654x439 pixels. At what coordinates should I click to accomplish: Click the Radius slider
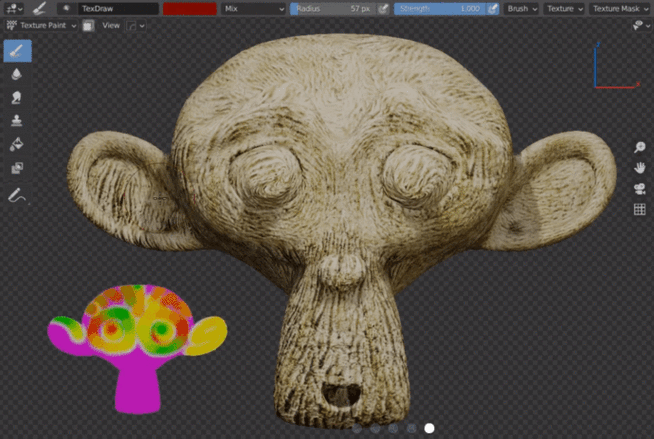(x=333, y=8)
